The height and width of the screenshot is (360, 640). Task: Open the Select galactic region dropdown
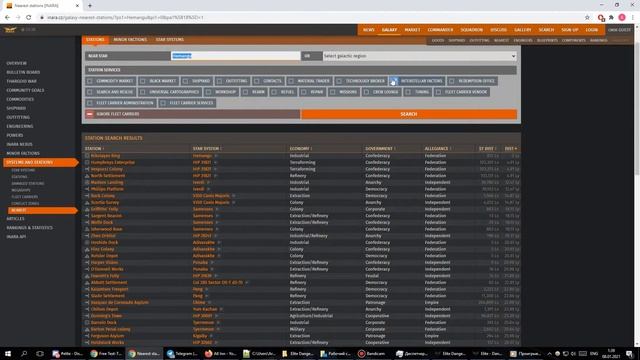[x=420, y=56]
